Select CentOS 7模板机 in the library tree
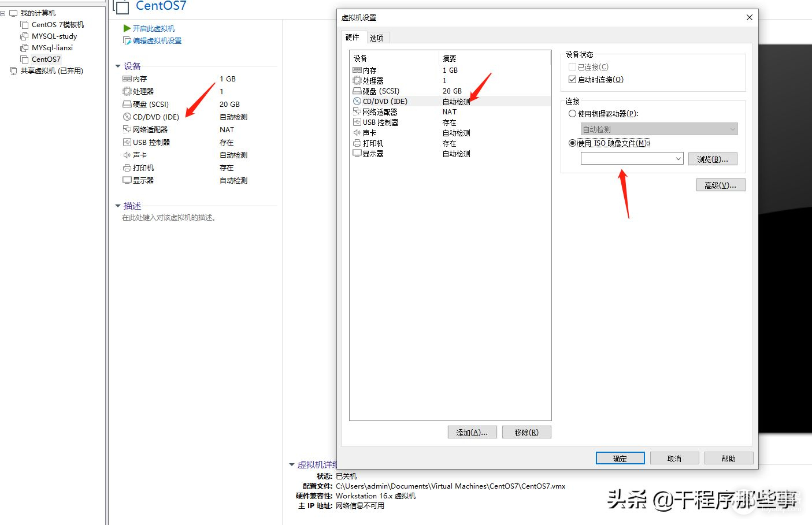This screenshot has height=525, width=812. point(58,24)
